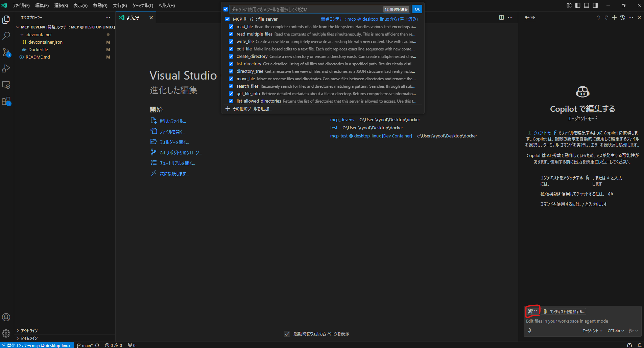
Task: Click 新しいファイル... link
Action: (x=172, y=121)
